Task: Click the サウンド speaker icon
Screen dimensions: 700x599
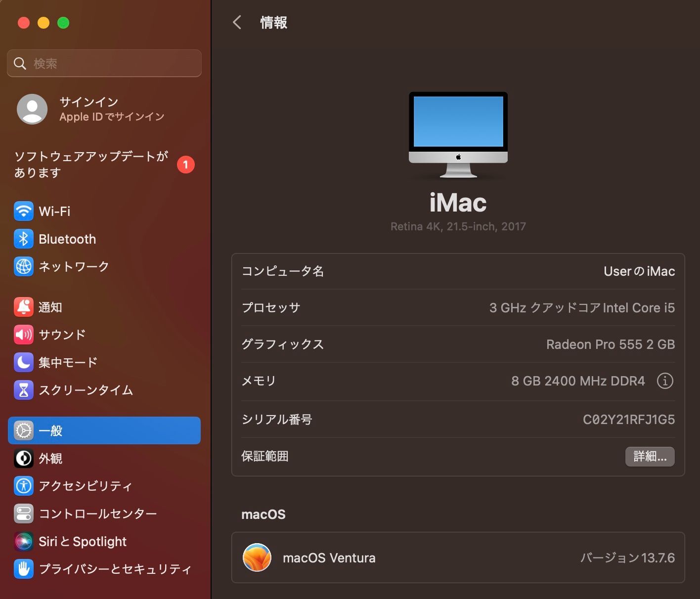Action: pos(24,335)
